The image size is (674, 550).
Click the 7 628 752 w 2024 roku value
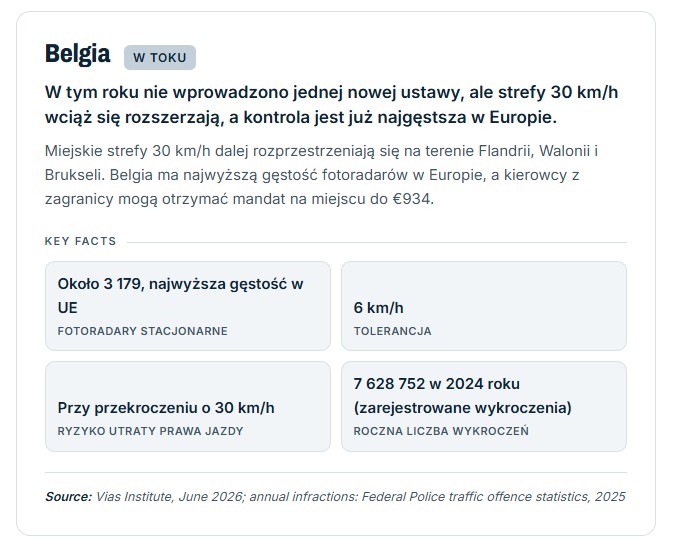pos(437,384)
